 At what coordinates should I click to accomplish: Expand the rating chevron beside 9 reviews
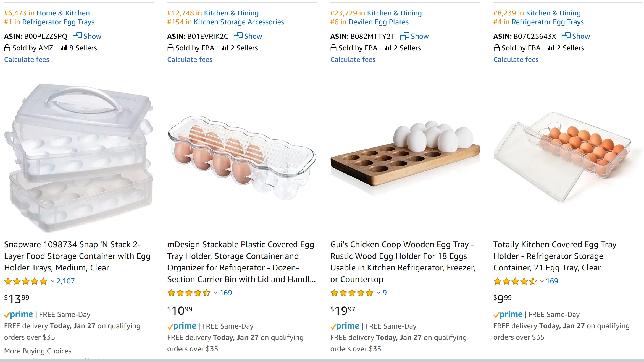[379, 293]
